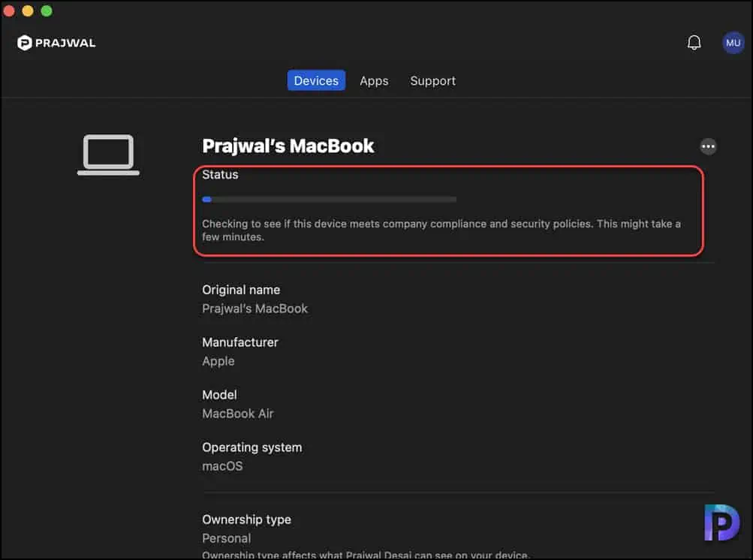Image resolution: width=753 pixels, height=560 pixels.
Task: Open the MU account avatar
Action: click(x=733, y=43)
